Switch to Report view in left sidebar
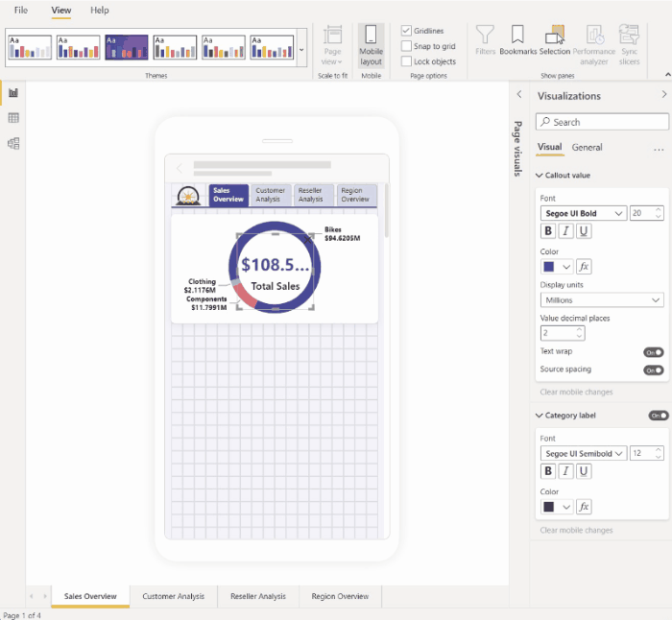The image size is (672, 620). pos(13,92)
